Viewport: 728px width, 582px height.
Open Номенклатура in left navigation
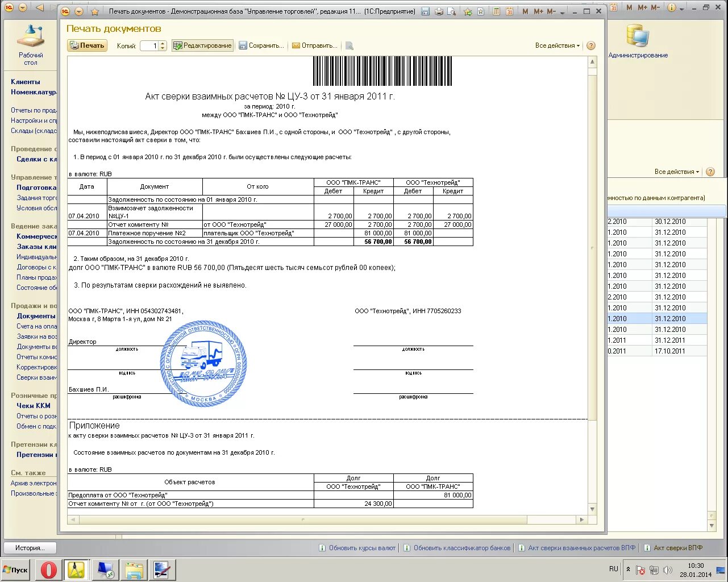[x=34, y=92]
